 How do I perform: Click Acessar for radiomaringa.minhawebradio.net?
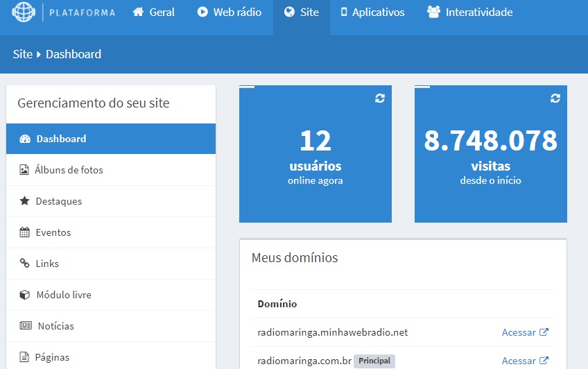(525, 332)
